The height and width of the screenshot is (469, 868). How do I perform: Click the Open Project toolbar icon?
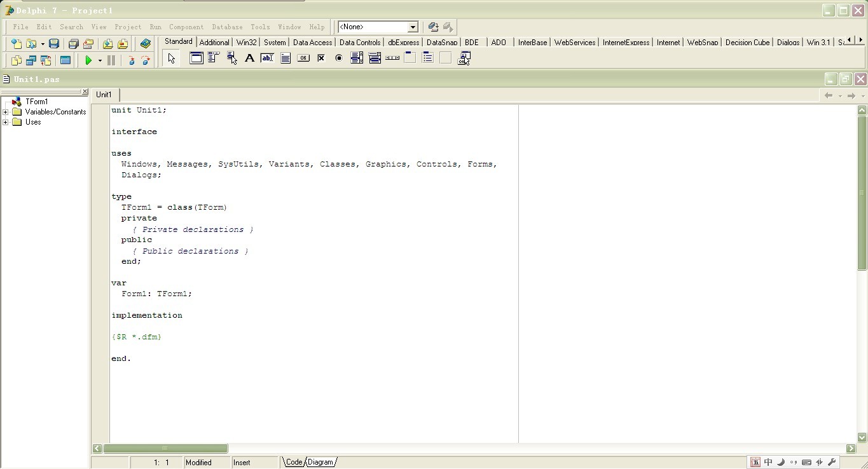pos(88,44)
